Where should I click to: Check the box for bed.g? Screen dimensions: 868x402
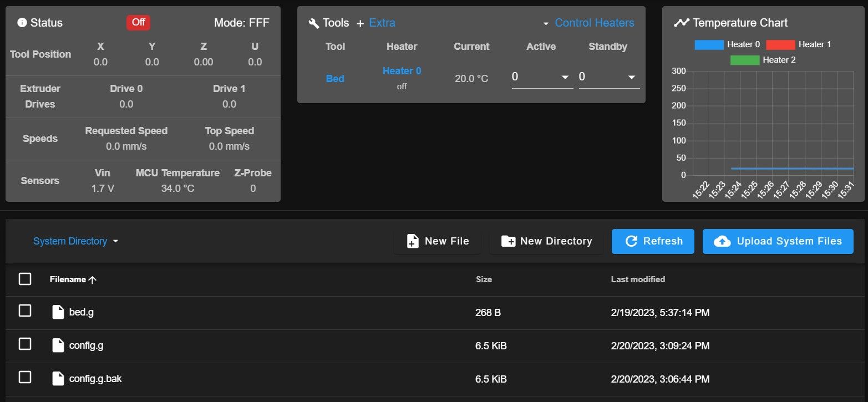coord(25,311)
